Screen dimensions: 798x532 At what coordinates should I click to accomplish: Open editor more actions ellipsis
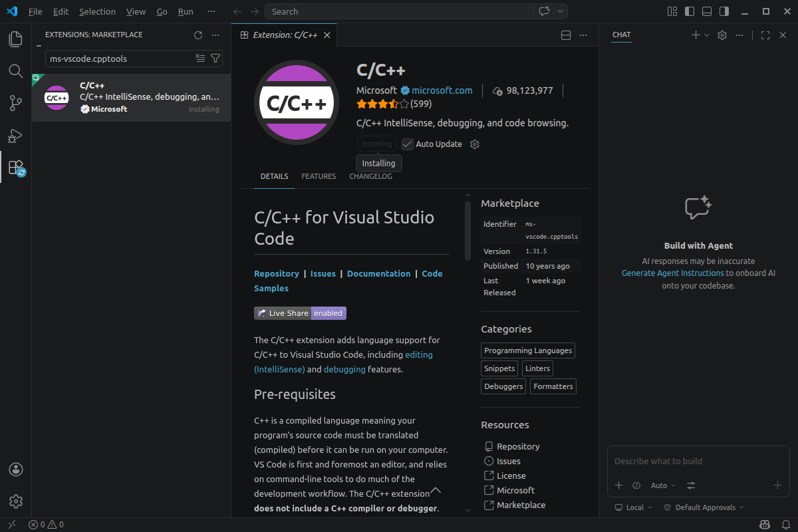tap(583, 35)
